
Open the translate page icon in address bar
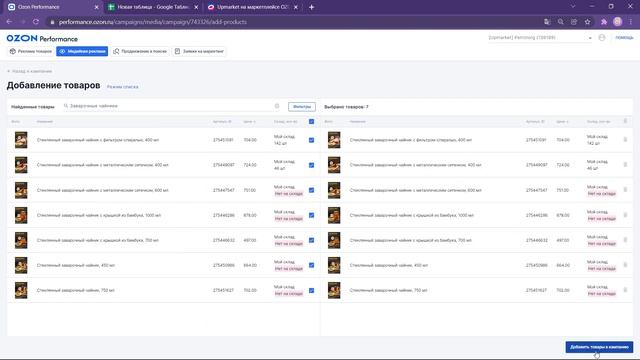[x=547, y=22]
